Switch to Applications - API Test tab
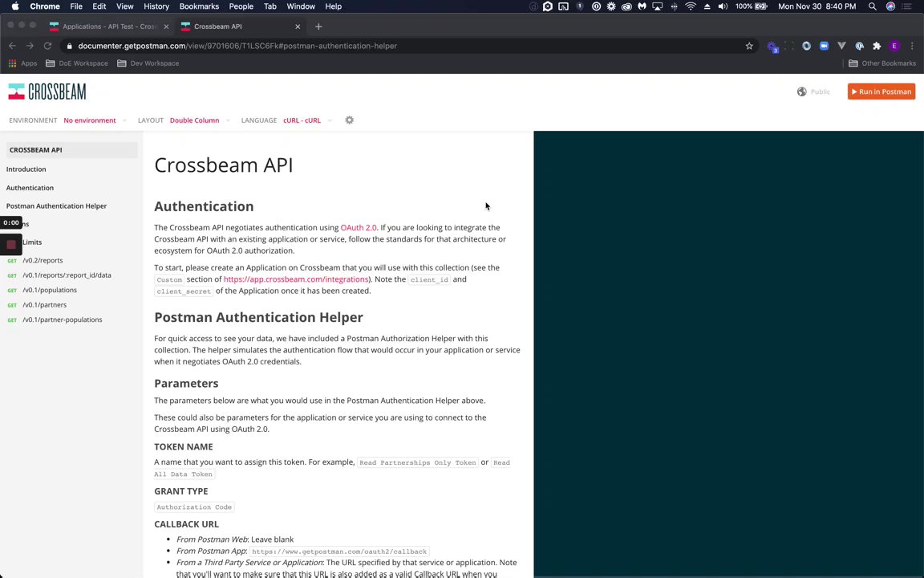The height and width of the screenshot is (578, 924). click(109, 26)
